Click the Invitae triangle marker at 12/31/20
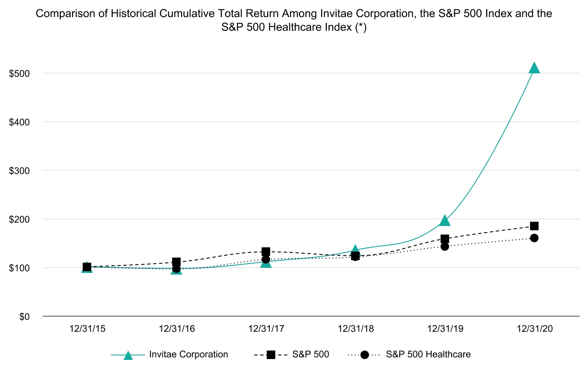Viewport: 588px width, 371px height. click(534, 68)
